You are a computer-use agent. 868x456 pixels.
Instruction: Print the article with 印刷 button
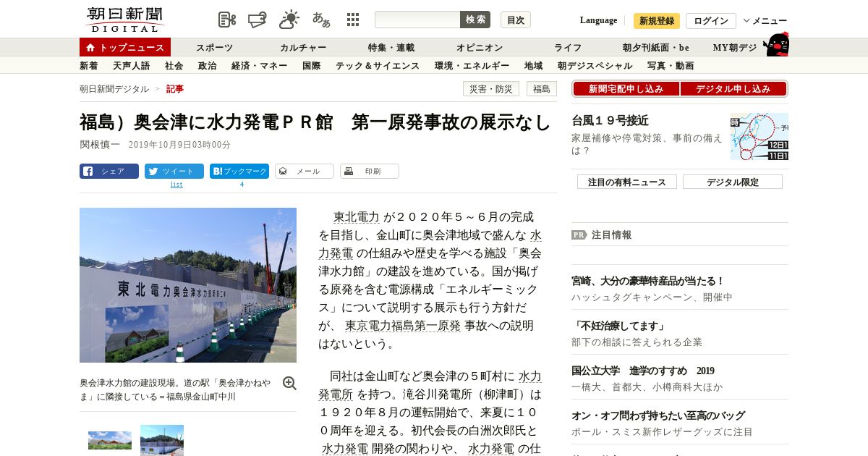pyautogui.click(x=370, y=172)
